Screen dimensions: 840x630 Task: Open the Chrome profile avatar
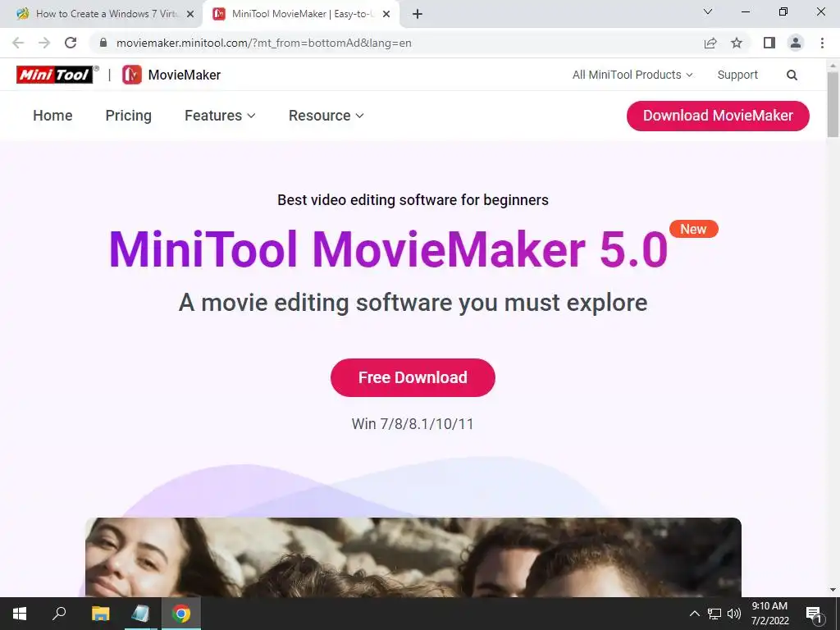(796, 43)
